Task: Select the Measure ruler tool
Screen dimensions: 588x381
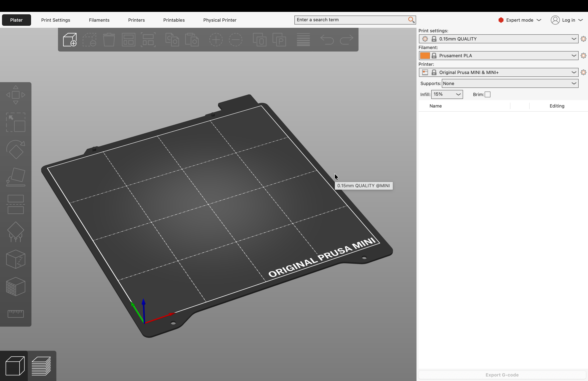Action: pyautogui.click(x=16, y=314)
